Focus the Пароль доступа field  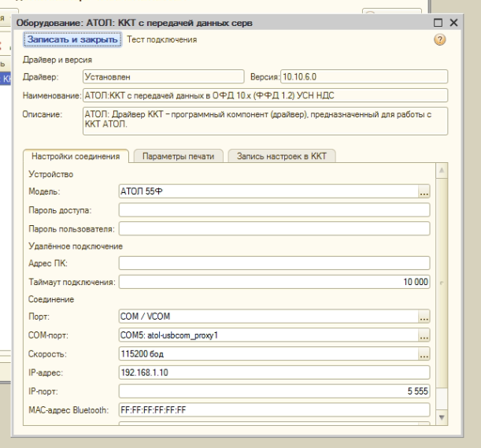point(274,210)
